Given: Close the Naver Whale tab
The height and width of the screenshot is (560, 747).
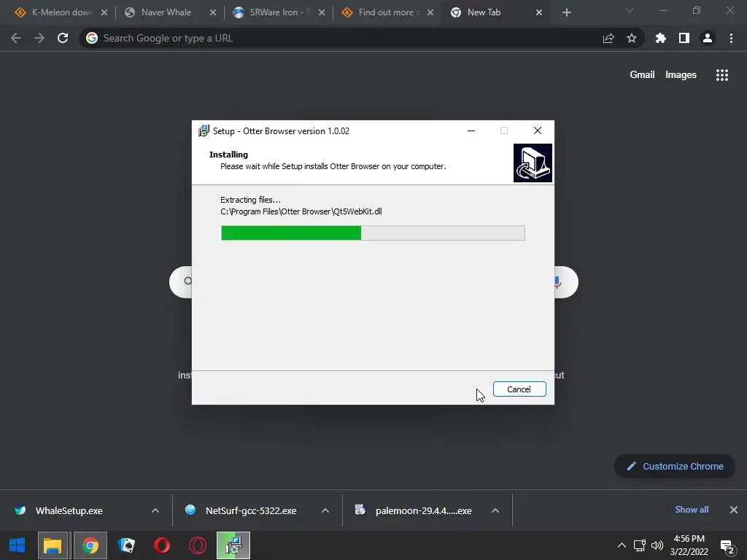Looking at the screenshot, I should (212, 12).
